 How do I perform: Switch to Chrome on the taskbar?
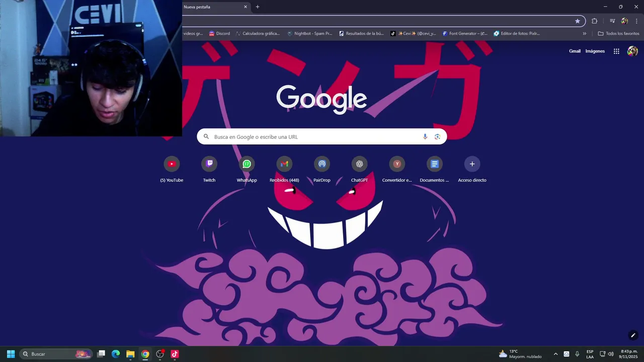point(145,354)
